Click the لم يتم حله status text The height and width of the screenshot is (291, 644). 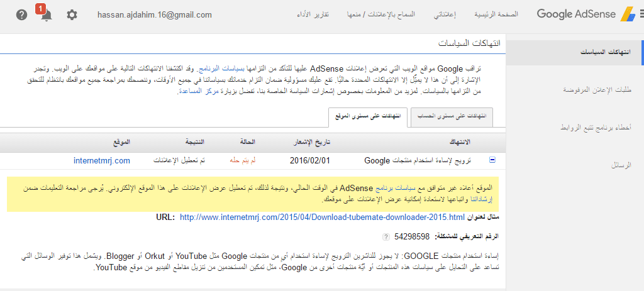[242, 161]
